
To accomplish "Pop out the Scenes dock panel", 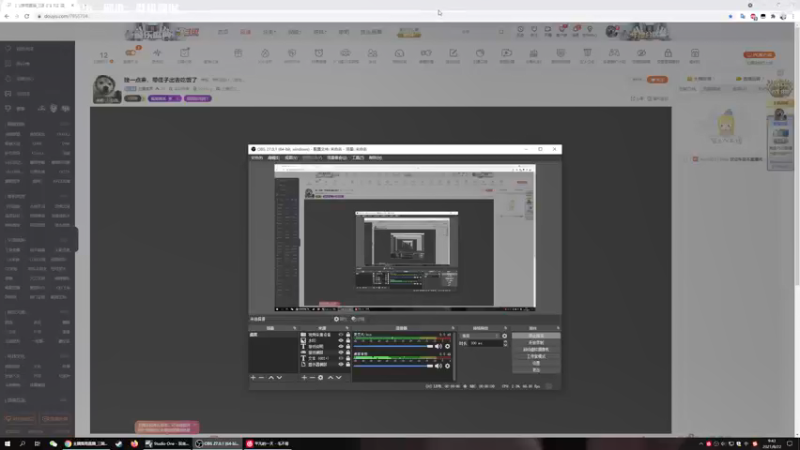I will [x=294, y=328].
